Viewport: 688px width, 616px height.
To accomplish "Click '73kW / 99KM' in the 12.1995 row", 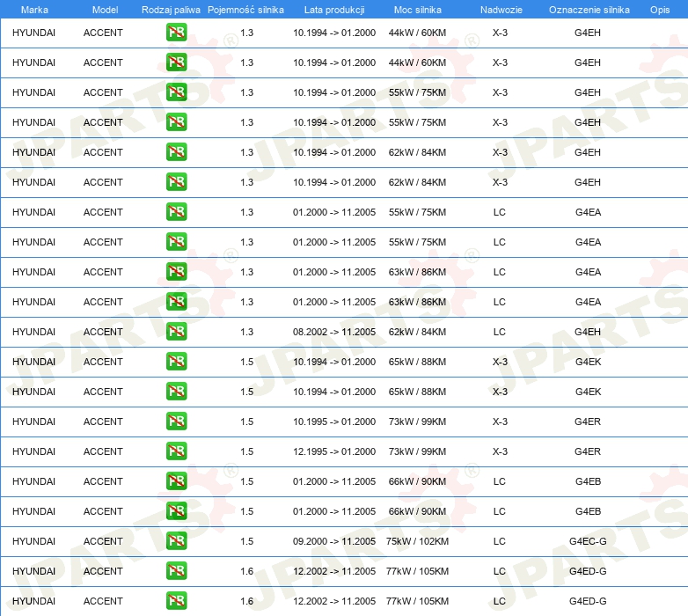I will [417, 451].
